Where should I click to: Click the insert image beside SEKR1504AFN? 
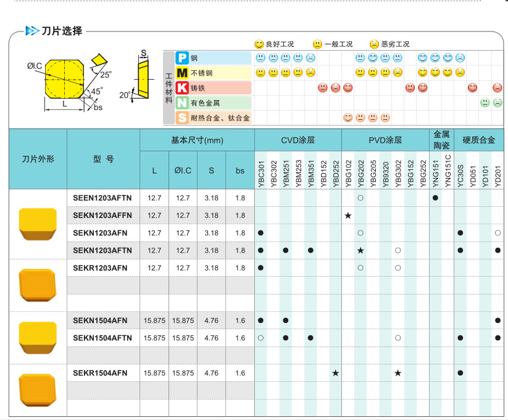pos(38,390)
